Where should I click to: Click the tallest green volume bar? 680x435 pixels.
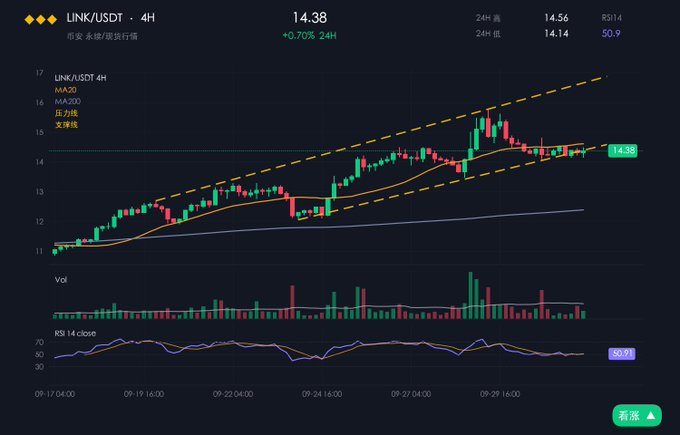[x=471, y=295]
